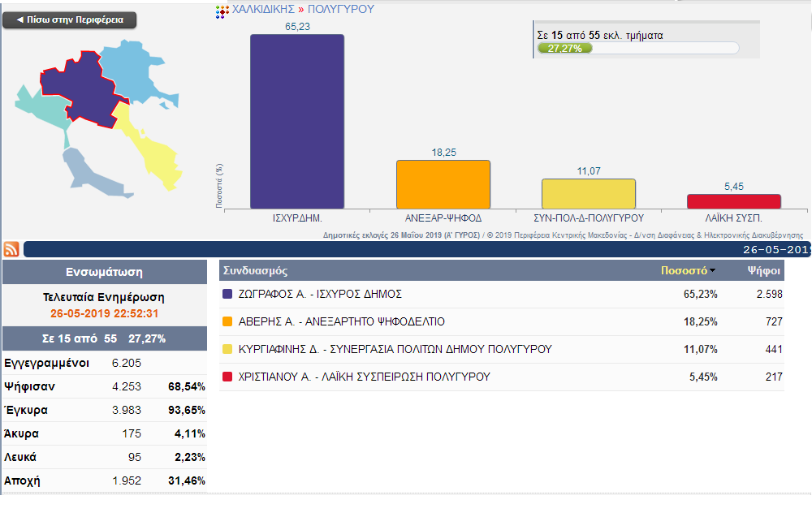Click the colorful dots logo beside ΧΑΛΚΙΔΙΚΗΣ

point(222,11)
